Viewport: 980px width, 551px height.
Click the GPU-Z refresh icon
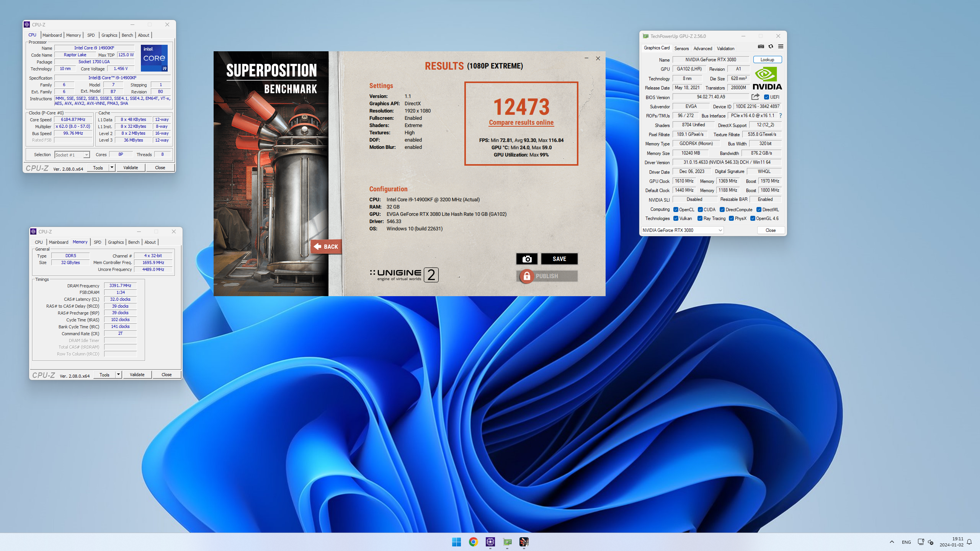click(x=771, y=46)
